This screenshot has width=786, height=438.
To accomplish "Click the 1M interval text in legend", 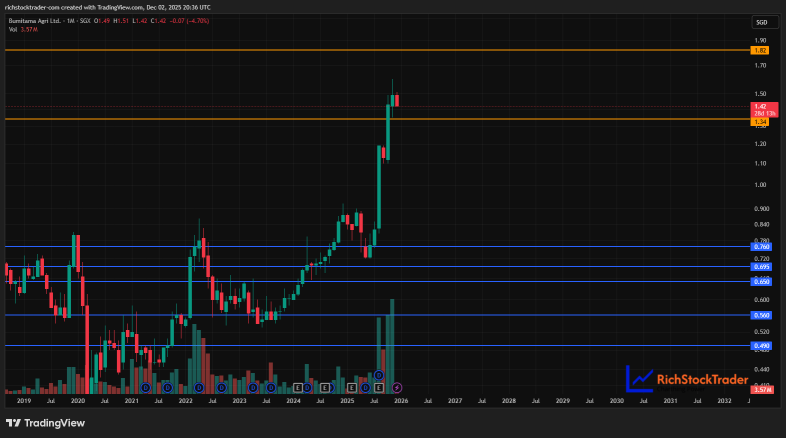I will point(71,21).
